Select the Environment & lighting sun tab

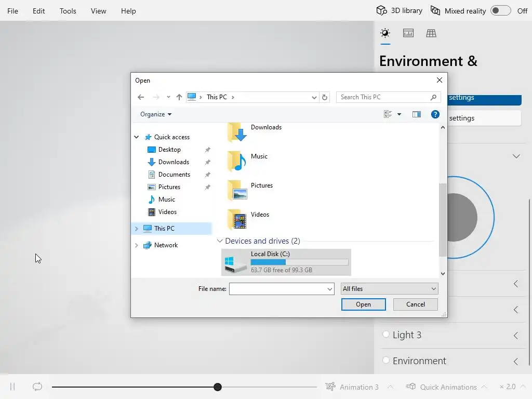coord(385,33)
